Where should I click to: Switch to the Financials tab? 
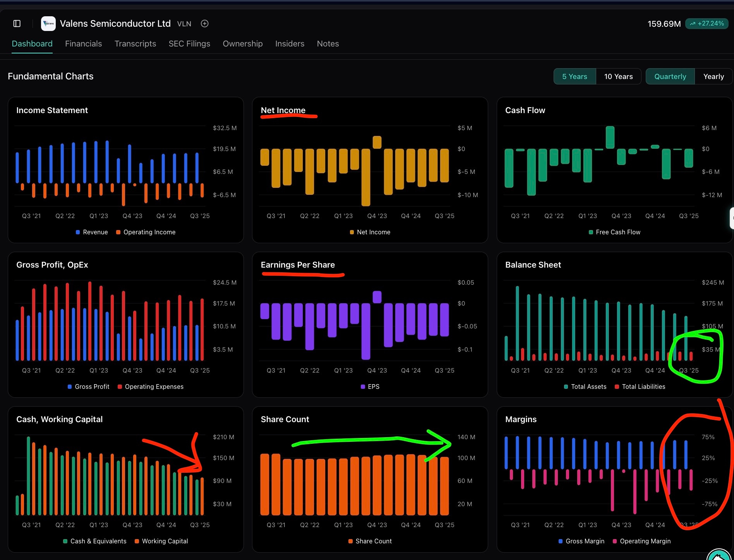pos(84,44)
